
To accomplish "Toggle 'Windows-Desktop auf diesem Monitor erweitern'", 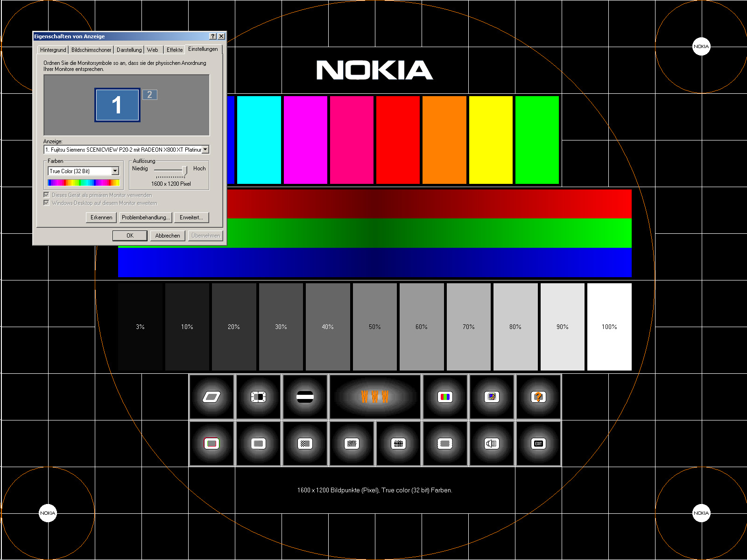I will pyautogui.click(x=47, y=203).
